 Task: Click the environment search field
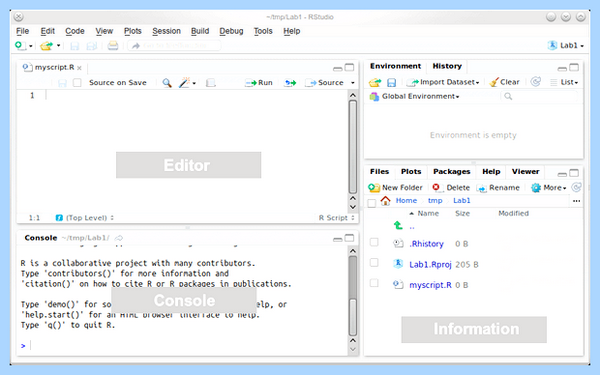click(x=539, y=96)
